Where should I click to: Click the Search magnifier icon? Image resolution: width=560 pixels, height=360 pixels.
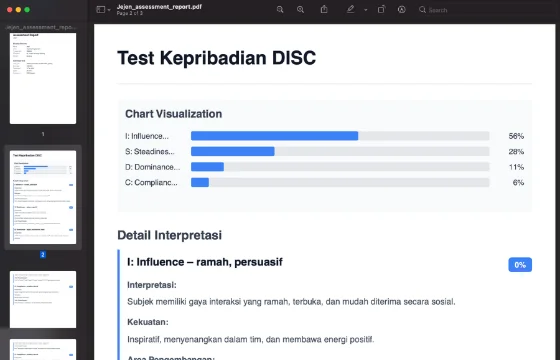pos(422,10)
